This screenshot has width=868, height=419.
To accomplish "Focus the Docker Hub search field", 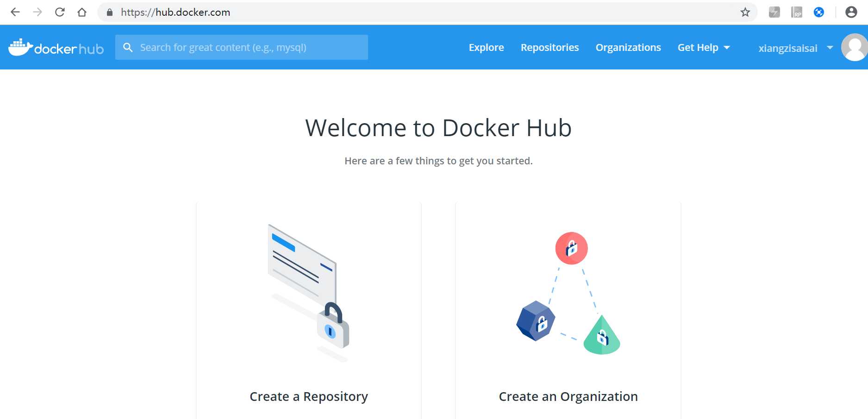I will [x=242, y=47].
